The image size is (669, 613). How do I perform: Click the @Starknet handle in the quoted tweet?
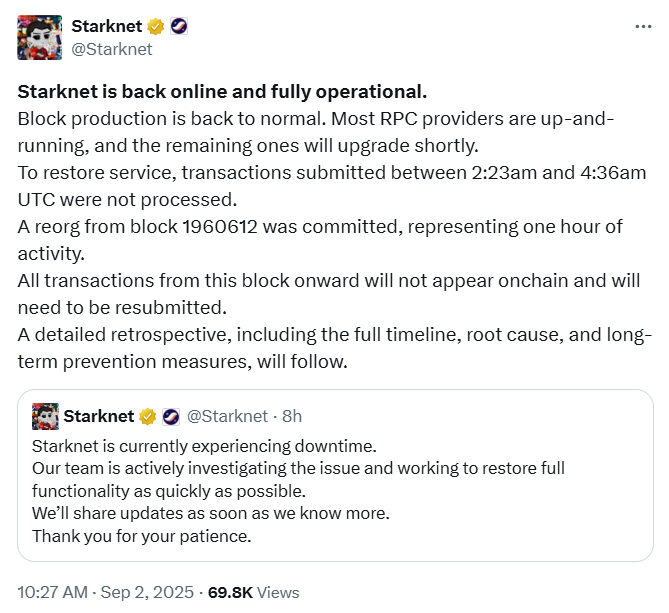[227, 416]
